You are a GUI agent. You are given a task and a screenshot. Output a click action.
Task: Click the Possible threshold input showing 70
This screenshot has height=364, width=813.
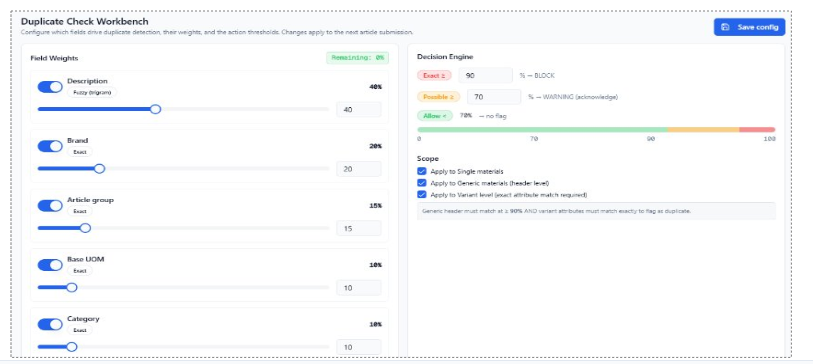coord(494,97)
